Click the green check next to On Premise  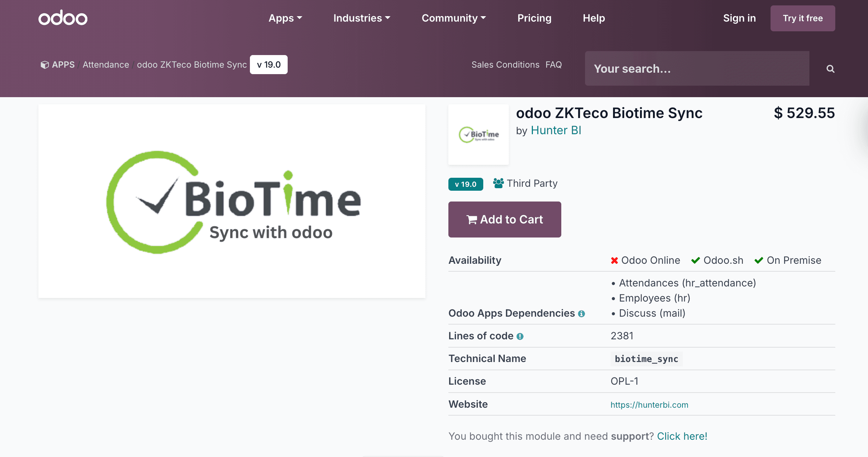[x=759, y=261]
